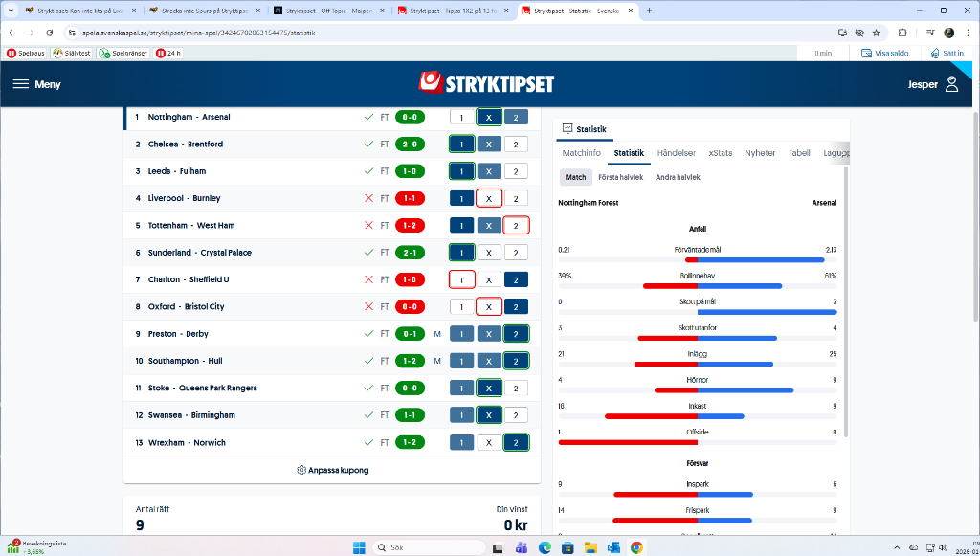Open the Spelpaus bookmark icon
Image resolution: width=980 pixels, height=556 pixels.
[x=11, y=53]
